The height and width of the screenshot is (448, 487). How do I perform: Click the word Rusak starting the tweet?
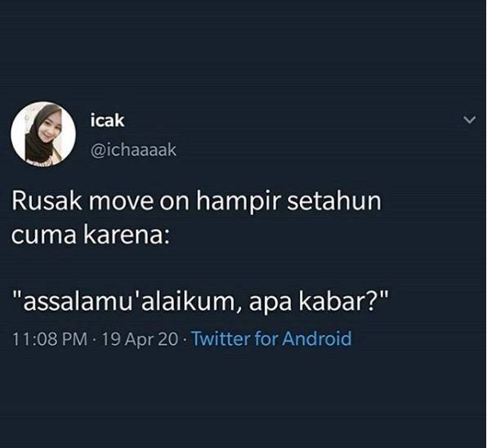click(47, 200)
